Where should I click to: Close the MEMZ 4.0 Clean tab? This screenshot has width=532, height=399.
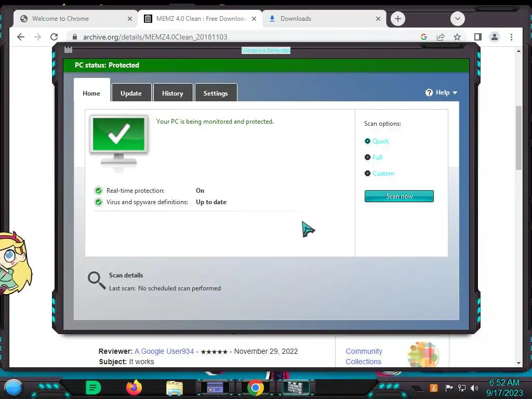(254, 19)
